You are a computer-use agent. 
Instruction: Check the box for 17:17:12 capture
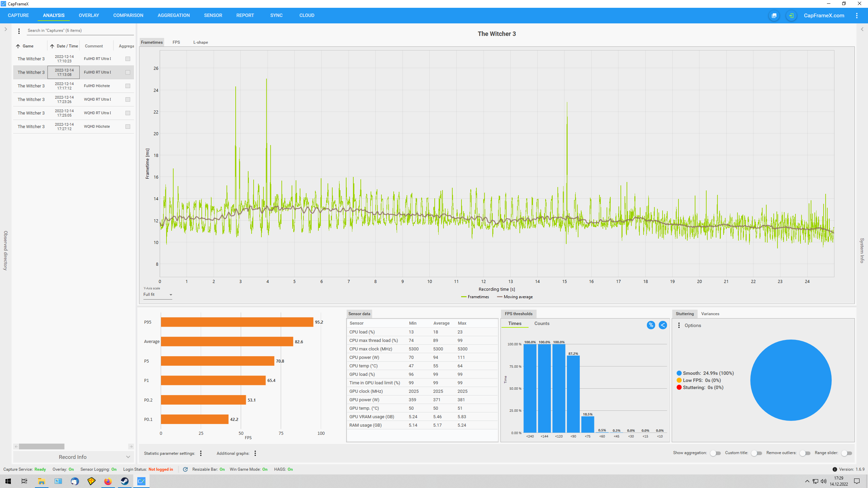pyautogui.click(x=128, y=86)
